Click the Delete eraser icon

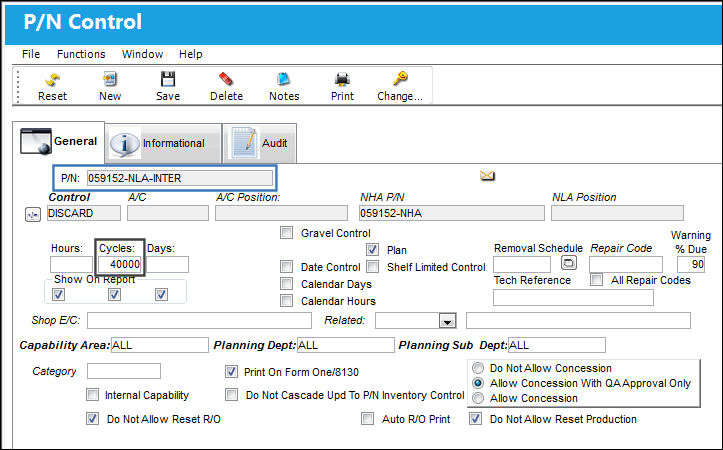click(226, 79)
